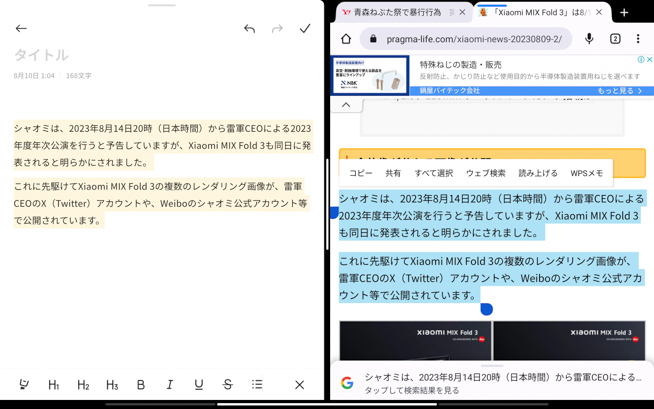Open the text highlight style tool
This screenshot has width=654, height=409.
point(24,384)
